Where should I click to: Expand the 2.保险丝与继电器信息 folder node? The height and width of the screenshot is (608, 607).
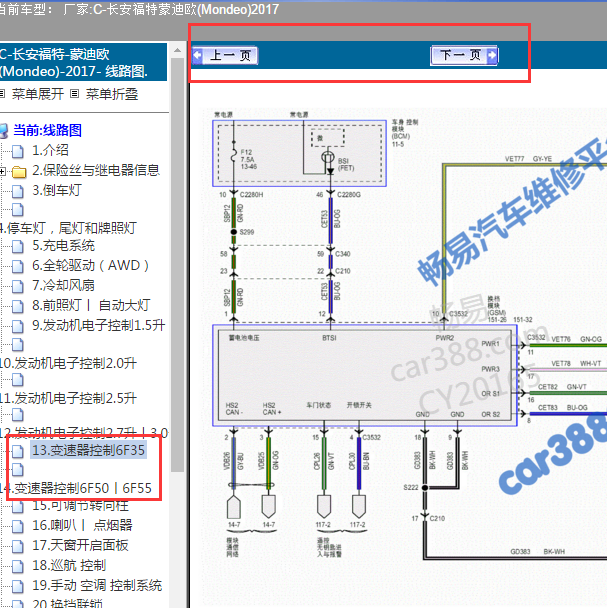click(2, 171)
